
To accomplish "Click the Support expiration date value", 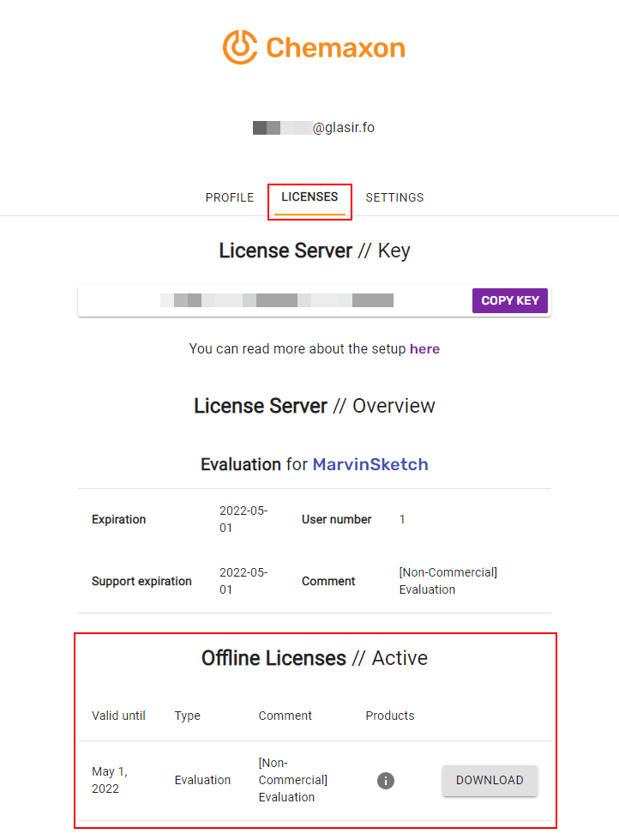I will pyautogui.click(x=243, y=581).
